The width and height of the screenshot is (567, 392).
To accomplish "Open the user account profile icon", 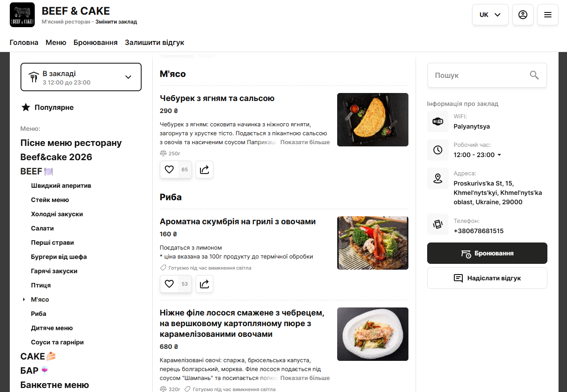I will (523, 15).
